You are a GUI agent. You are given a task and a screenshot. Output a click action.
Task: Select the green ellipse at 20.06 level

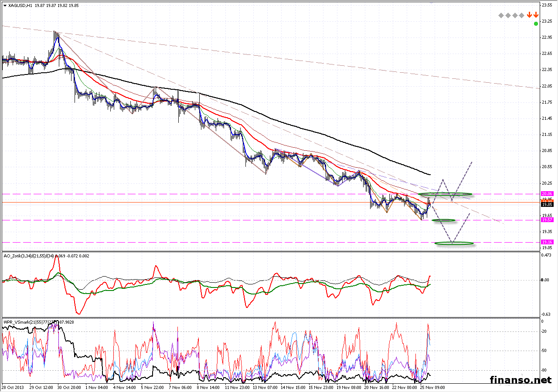[x=445, y=193]
